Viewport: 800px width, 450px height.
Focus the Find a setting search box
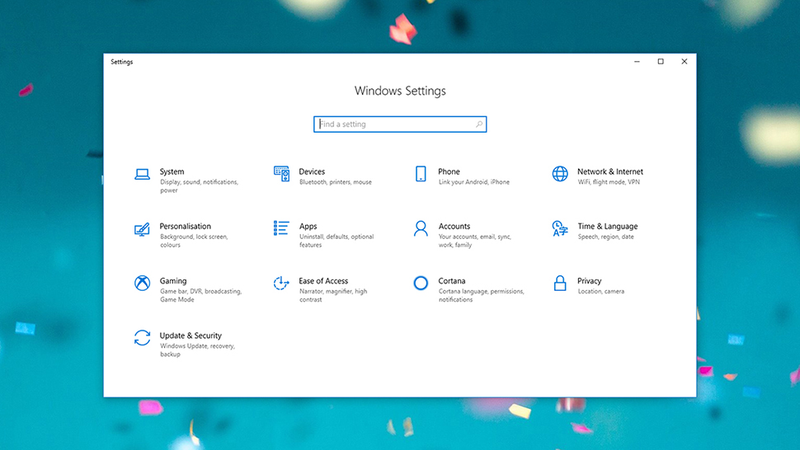(400, 124)
